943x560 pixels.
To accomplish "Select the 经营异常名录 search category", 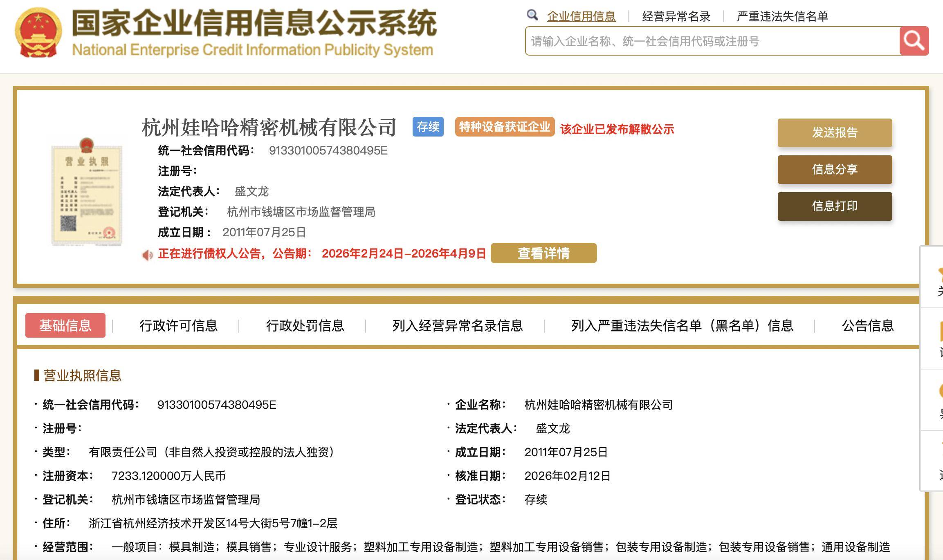I will pyautogui.click(x=676, y=16).
